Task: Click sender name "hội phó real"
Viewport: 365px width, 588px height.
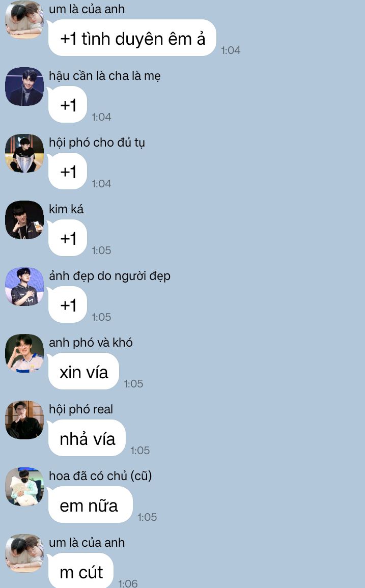Action: click(81, 409)
